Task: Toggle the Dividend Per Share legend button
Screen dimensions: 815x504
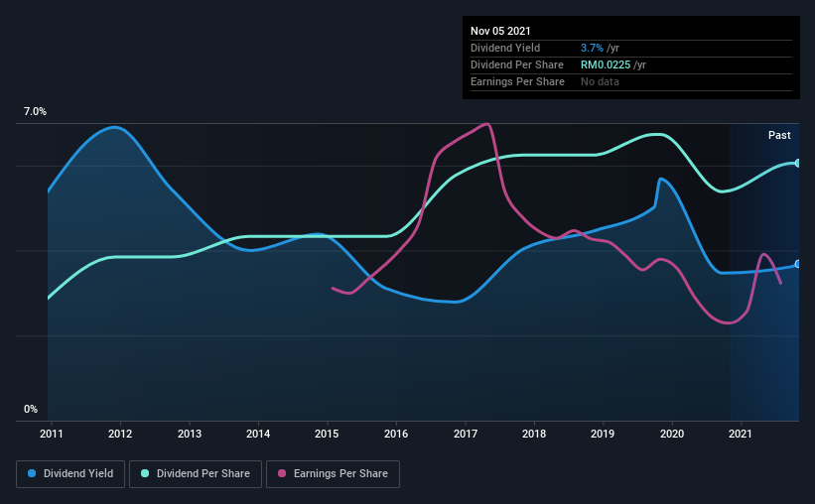Action: (196, 474)
